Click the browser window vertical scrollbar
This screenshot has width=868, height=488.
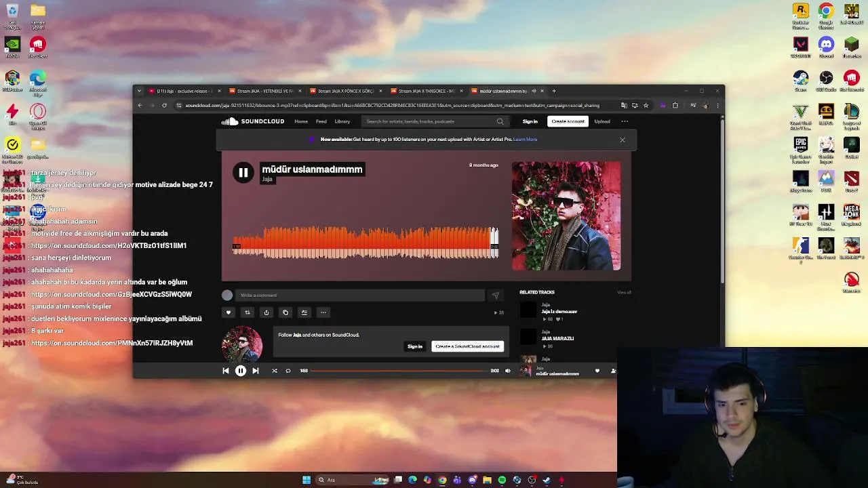click(x=722, y=200)
